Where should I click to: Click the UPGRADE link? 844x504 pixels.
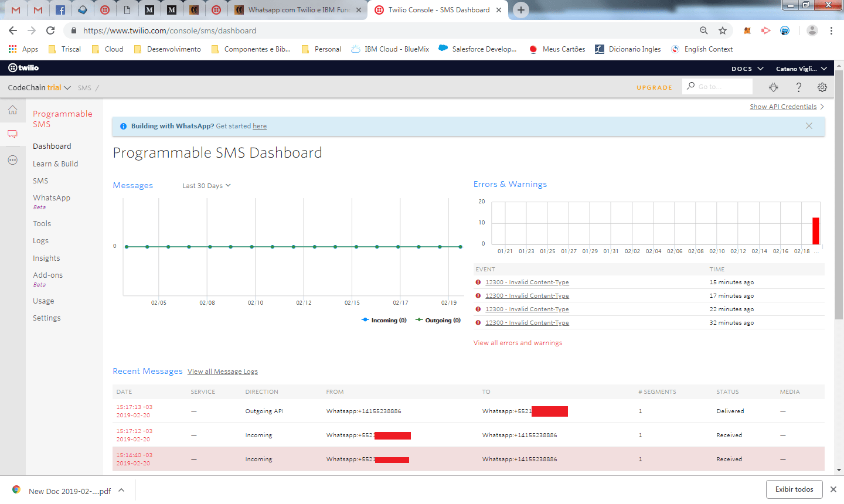point(655,88)
